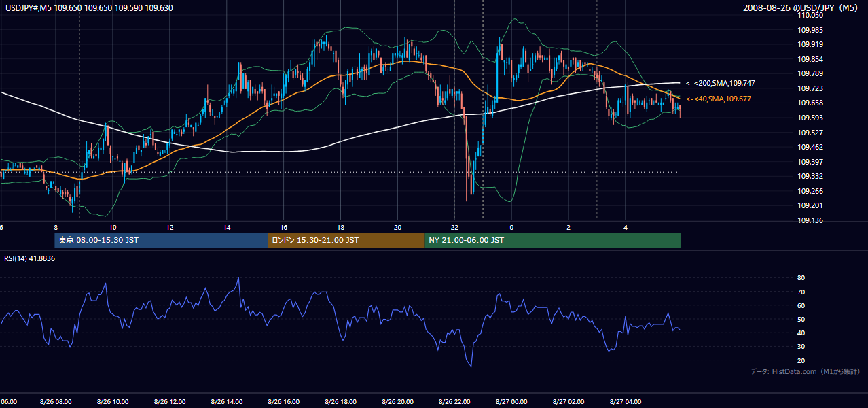Click the 109.723 price axis label

tap(810, 88)
